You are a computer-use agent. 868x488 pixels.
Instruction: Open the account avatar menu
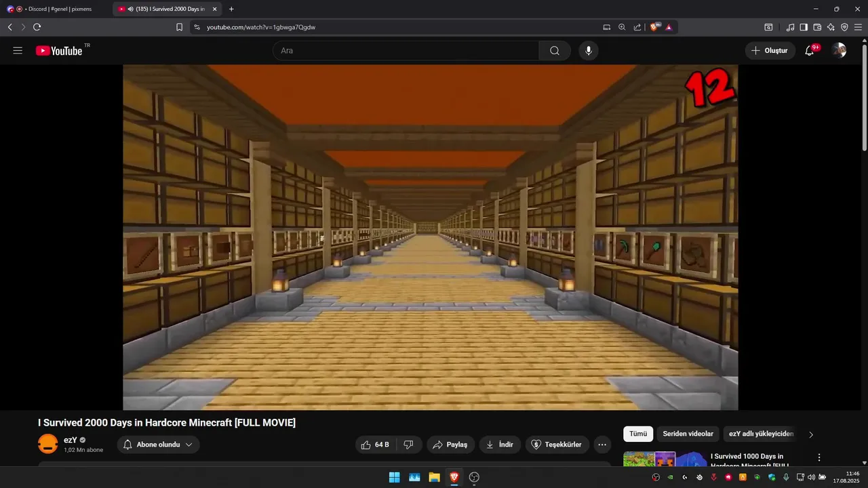840,51
